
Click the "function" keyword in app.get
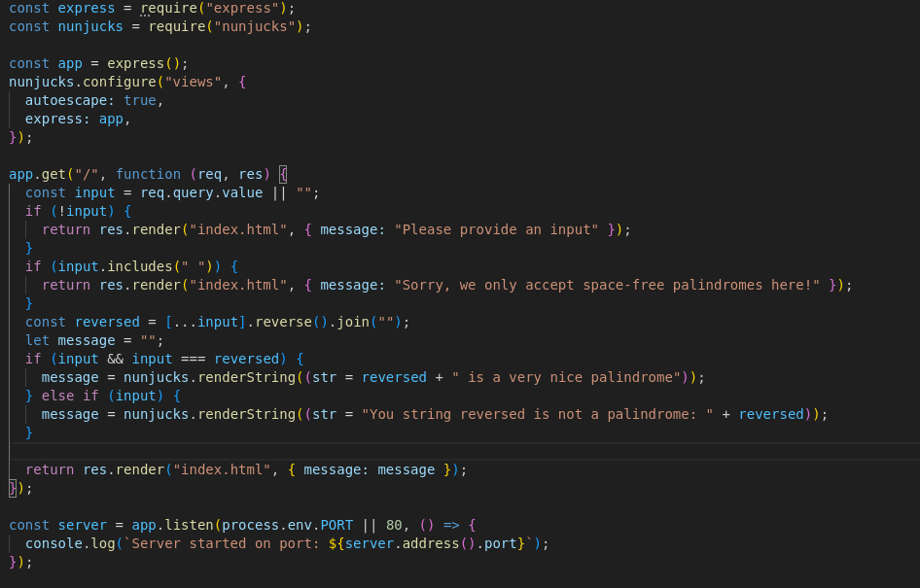click(x=148, y=174)
